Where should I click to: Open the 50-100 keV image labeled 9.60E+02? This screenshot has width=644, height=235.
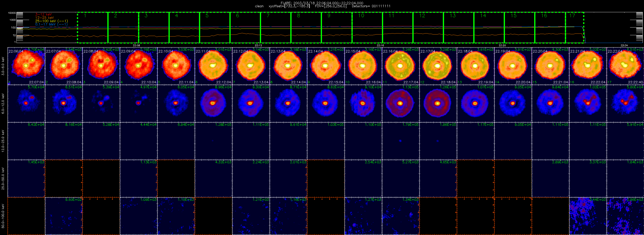(64, 216)
